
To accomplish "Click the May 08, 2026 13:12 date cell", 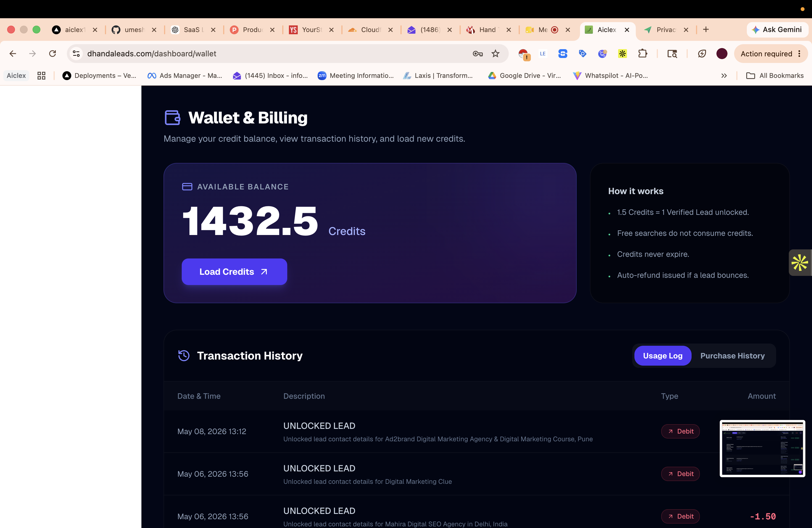I will [x=212, y=431].
